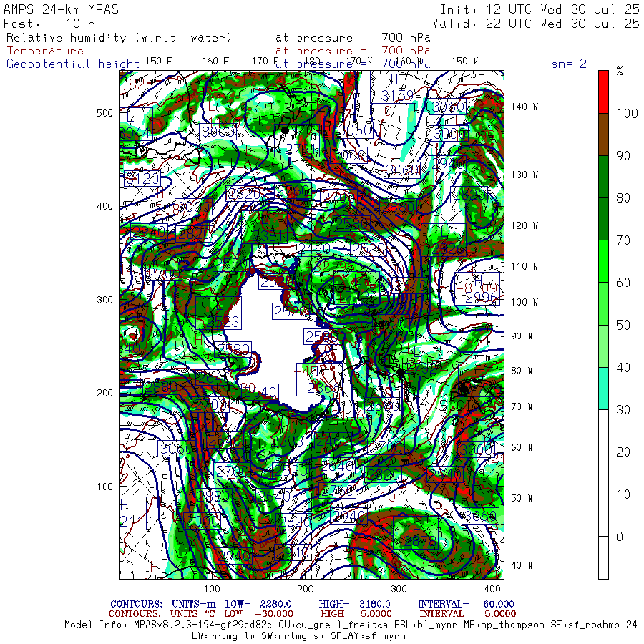Click the '400' tick on the bottom axis
Viewport: 644px width, 644px height.
pyautogui.click(x=492, y=589)
